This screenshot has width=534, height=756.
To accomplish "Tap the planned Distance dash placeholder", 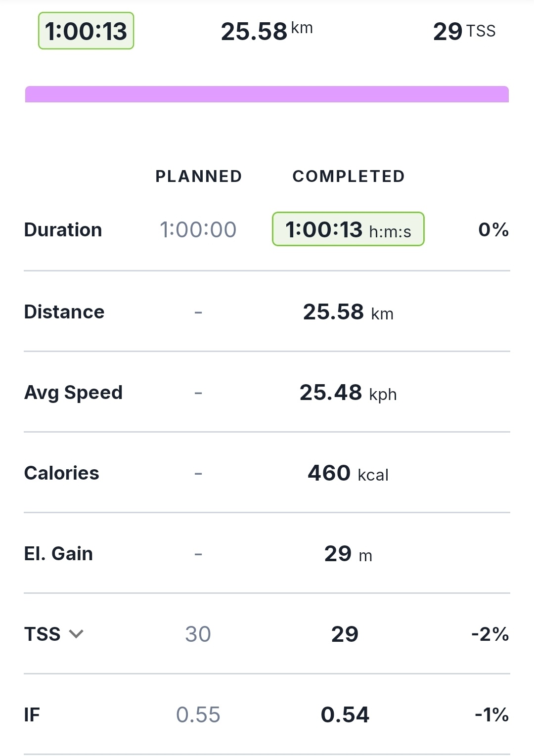I will (198, 312).
